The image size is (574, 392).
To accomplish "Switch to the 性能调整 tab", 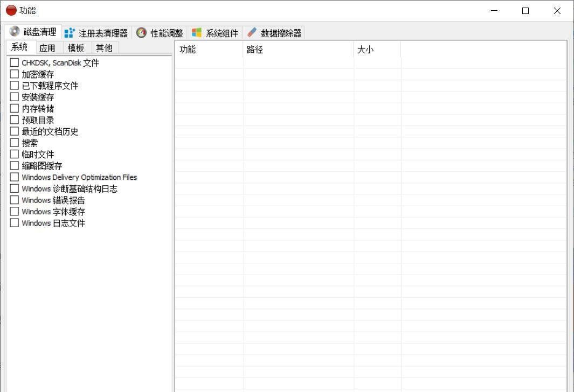I will tap(160, 33).
